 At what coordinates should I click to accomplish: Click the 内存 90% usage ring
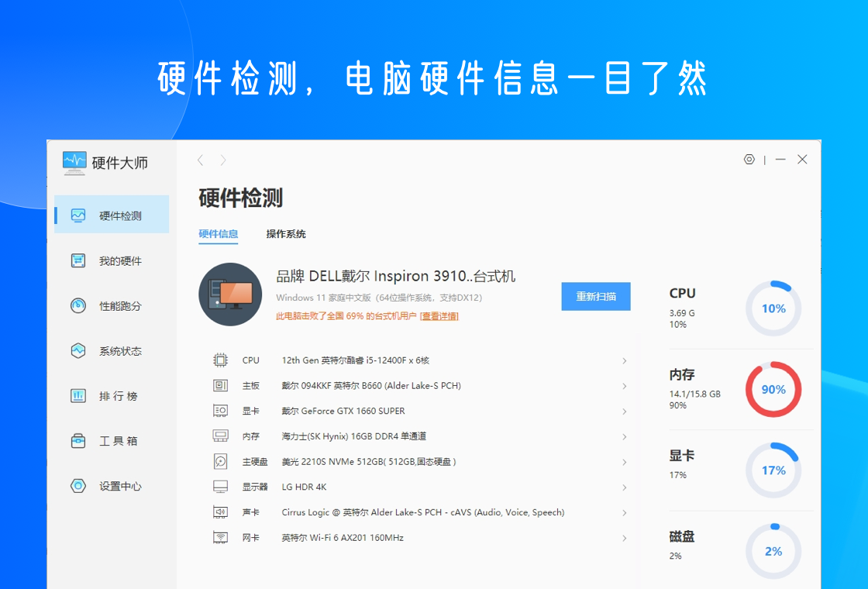[x=773, y=389]
